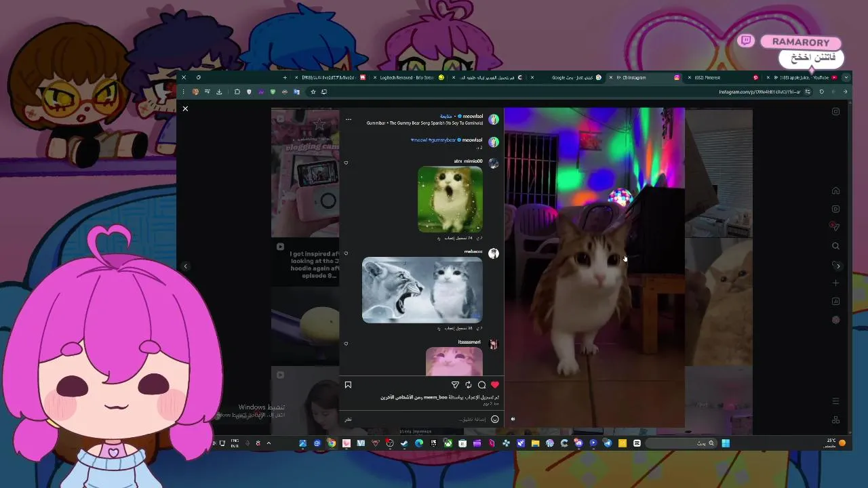868x488 pixels.
Task: Reload page with the refresh icon
Action: 821,91
